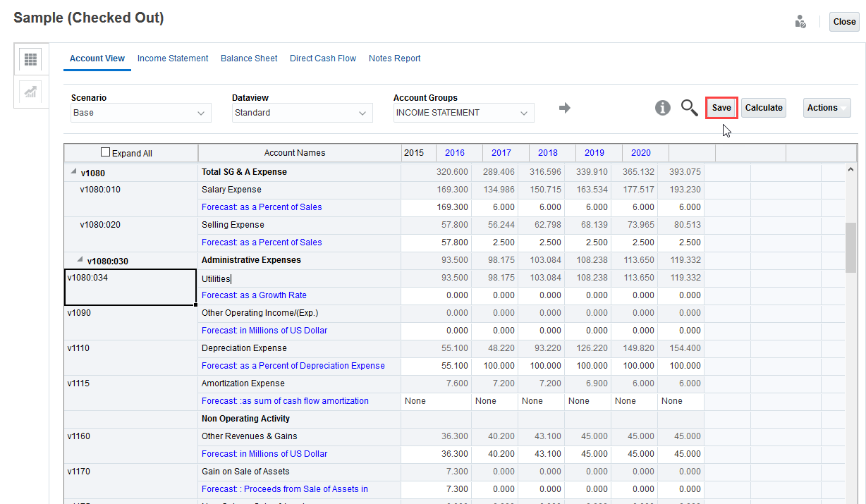Click the vertical scrollbar thumb
The image size is (866, 504).
850,247
